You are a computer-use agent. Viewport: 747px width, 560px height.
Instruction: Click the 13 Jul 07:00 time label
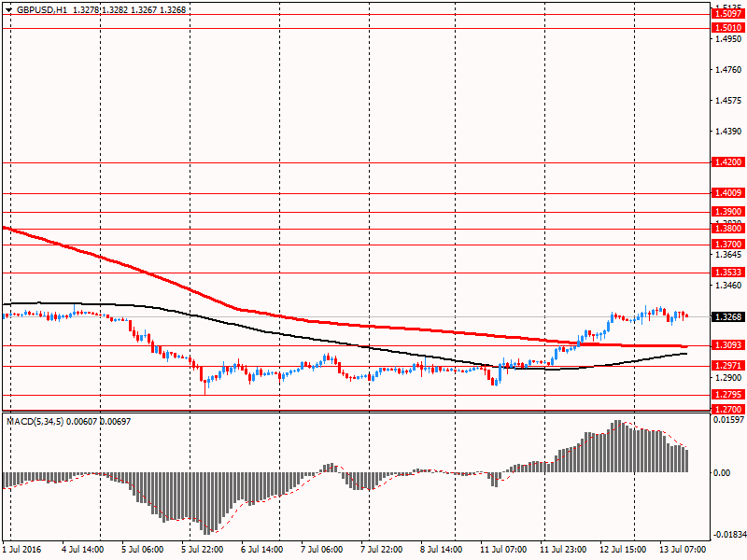683,550
